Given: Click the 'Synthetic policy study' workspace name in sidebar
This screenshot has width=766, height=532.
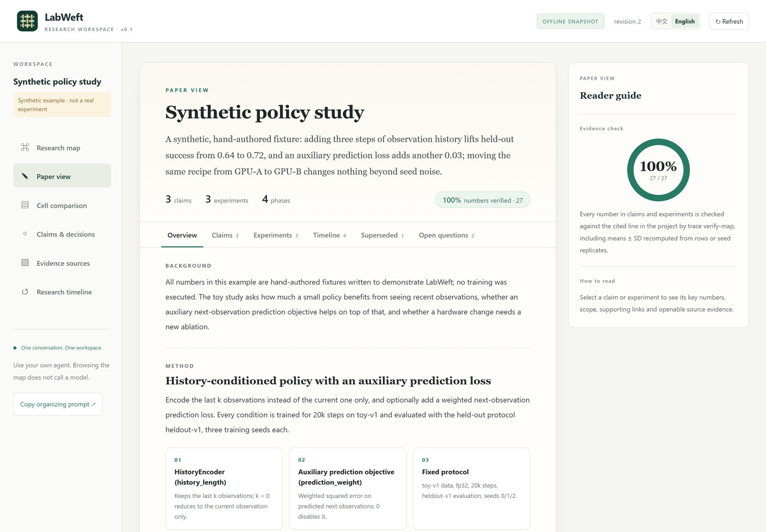Looking at the screenshot, I should 57,81.
